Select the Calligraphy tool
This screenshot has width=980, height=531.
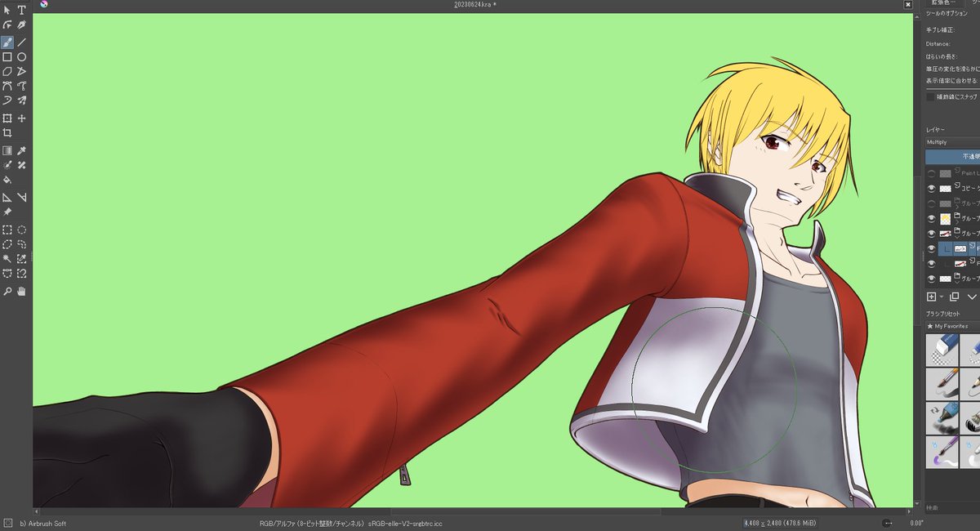tap(22, 25)
